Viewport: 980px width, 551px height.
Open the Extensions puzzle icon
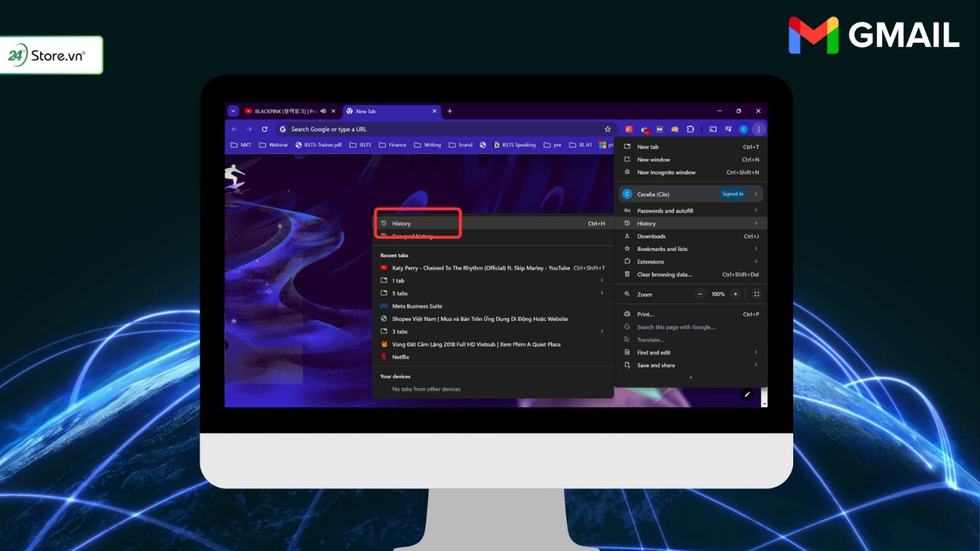coord(690,129)
